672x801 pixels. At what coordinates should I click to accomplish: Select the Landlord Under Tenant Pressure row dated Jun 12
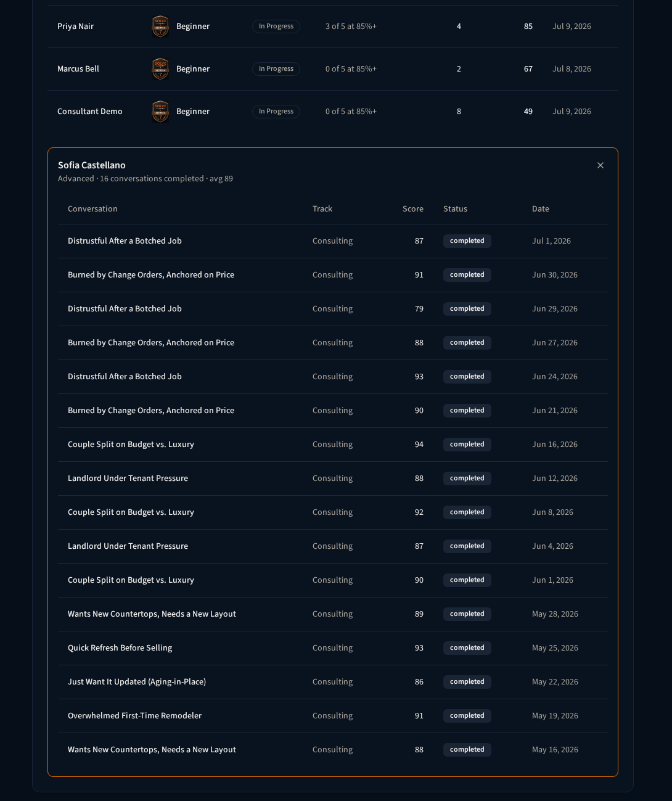[333, 479]
